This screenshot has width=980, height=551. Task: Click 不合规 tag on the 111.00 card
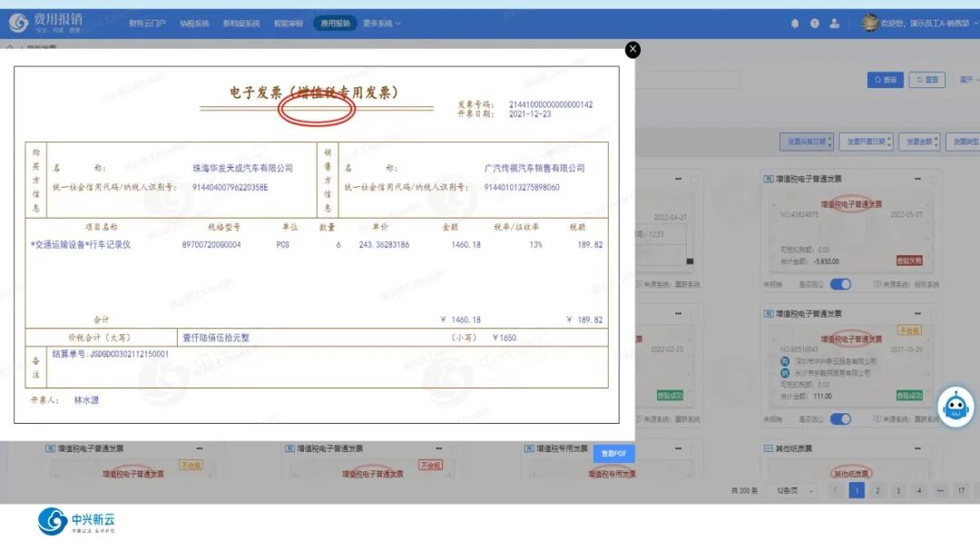click(908, 330)
